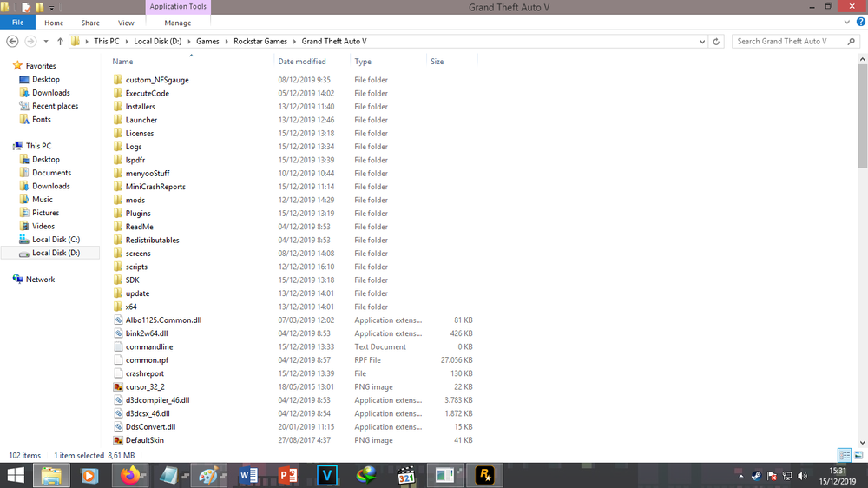
Task: Open Rockstar Games Launcher in taskbar
Action: coord(485,475)
